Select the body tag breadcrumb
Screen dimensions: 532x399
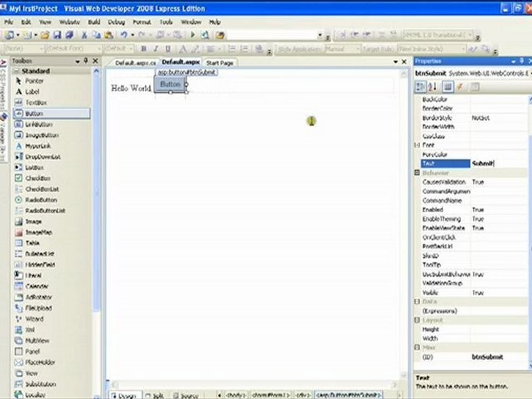[x=236, y=395]
